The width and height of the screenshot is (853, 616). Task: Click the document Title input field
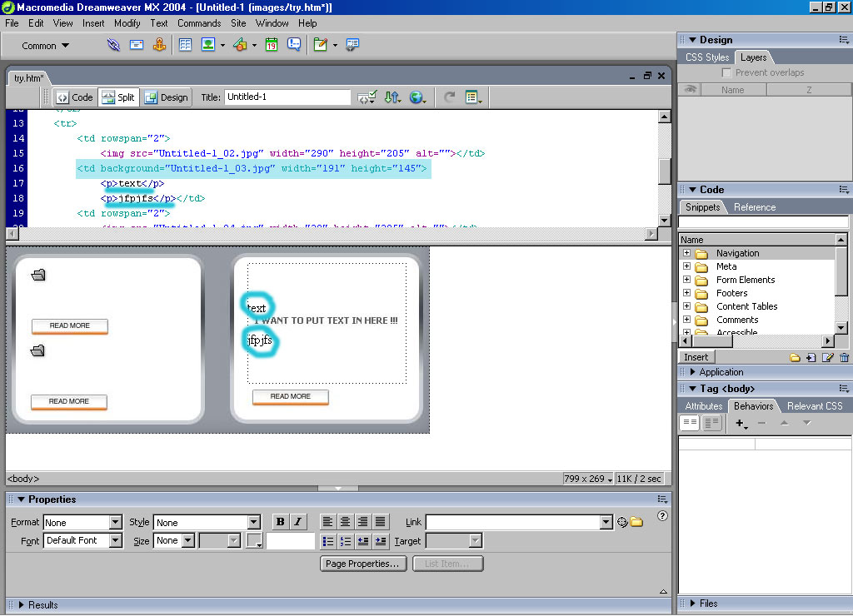[x=287, y=97]
